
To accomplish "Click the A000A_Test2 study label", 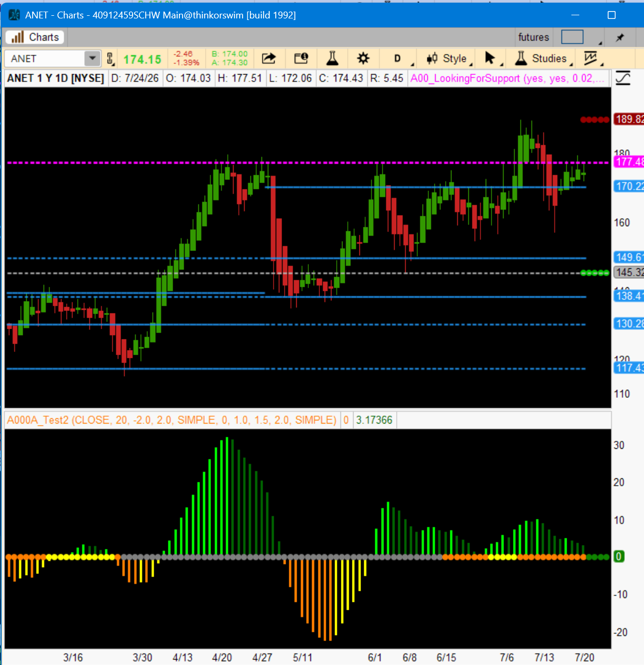I will click(x=172, y=420).
